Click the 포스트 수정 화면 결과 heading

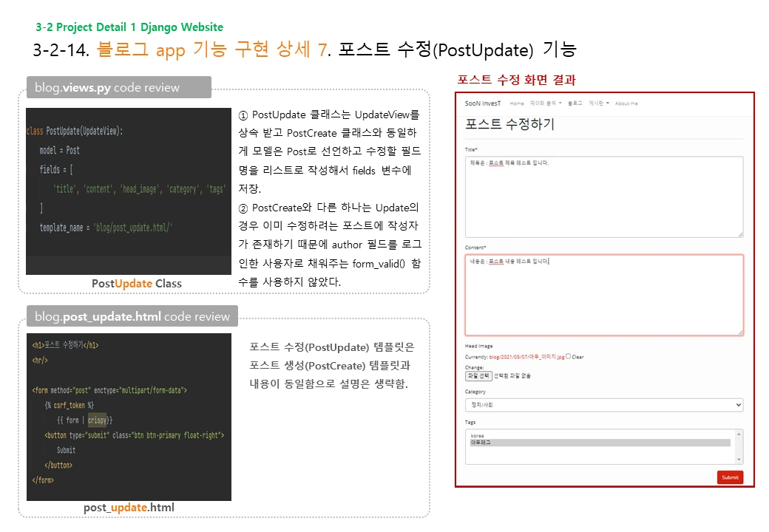tap(516, 79)
